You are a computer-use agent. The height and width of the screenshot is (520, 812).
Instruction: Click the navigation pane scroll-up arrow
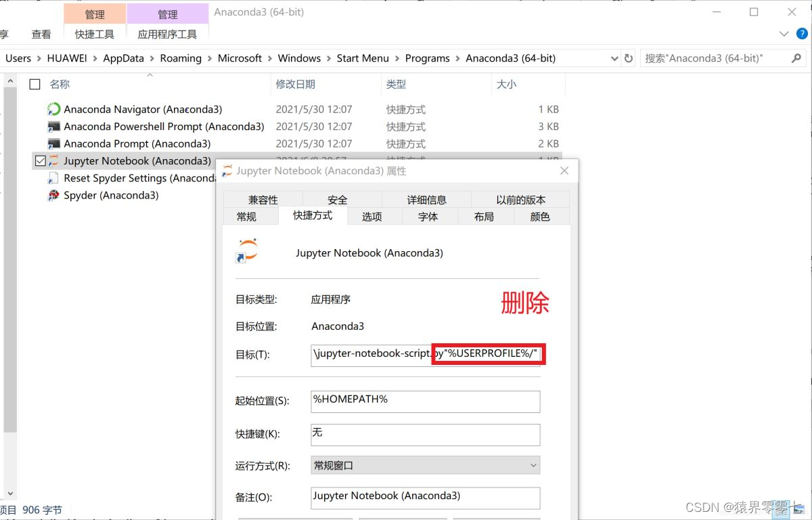(x=10, y=81)
